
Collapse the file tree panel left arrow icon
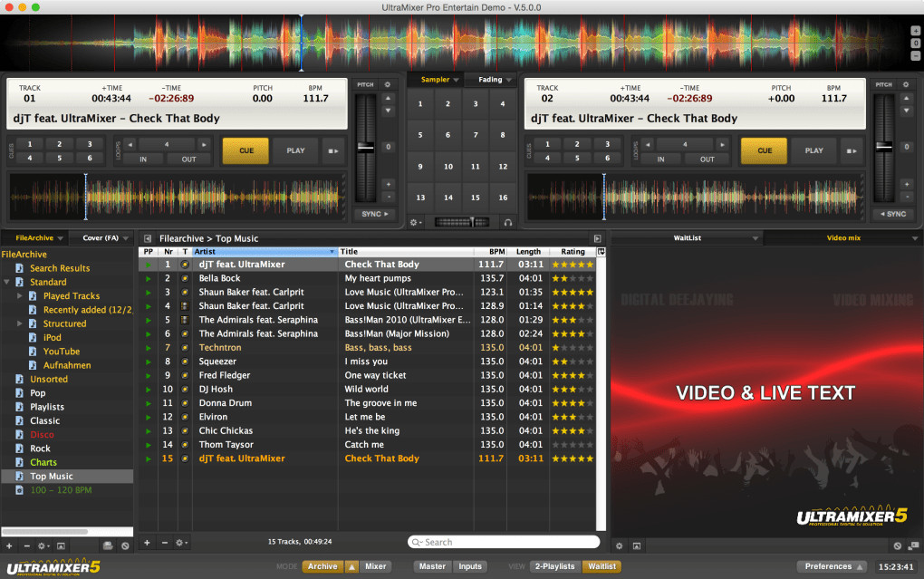(148, 239)
